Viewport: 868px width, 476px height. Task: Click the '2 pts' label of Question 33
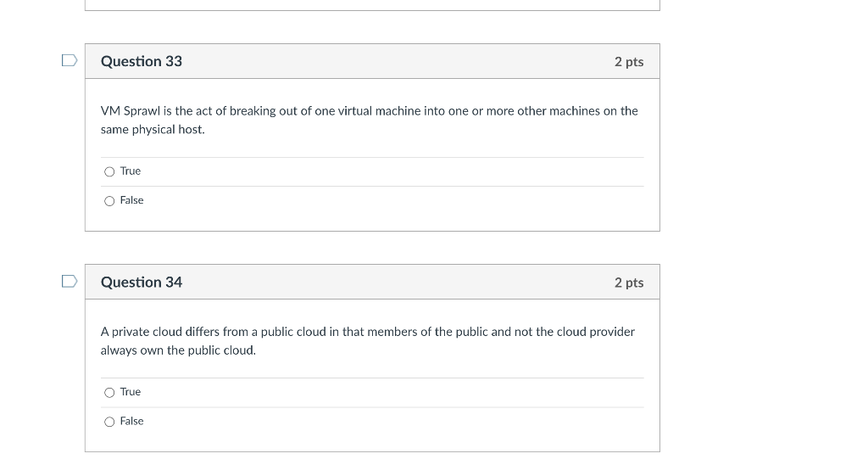[629, 62]
